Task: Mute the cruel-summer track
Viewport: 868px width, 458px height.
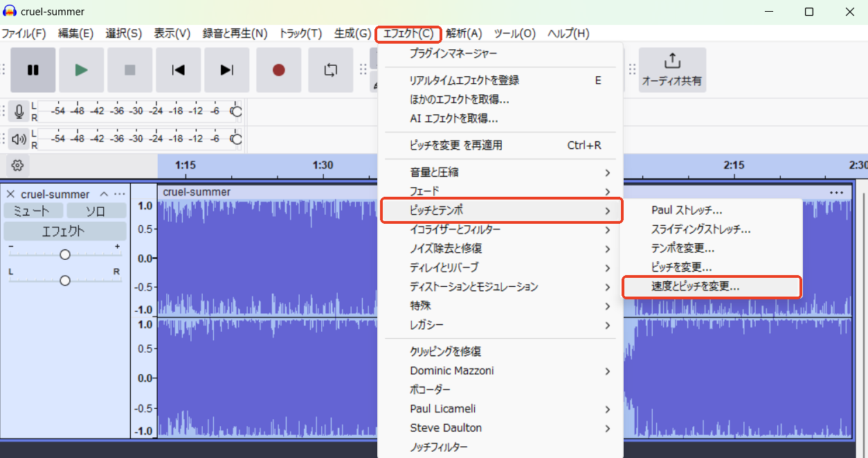Action: (x=33, y=211)
